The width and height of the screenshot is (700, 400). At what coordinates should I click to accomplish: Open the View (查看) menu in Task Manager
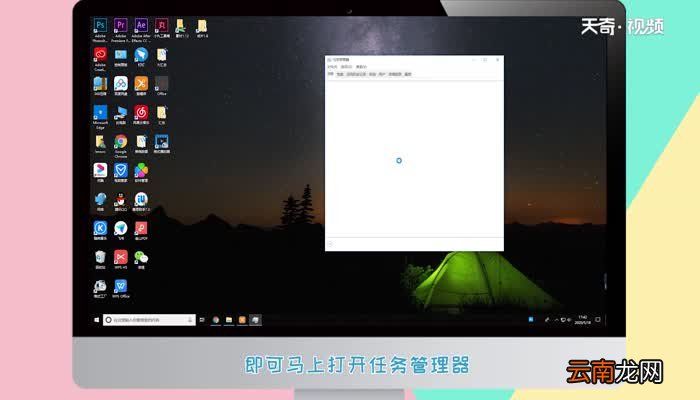pos(361,67)
